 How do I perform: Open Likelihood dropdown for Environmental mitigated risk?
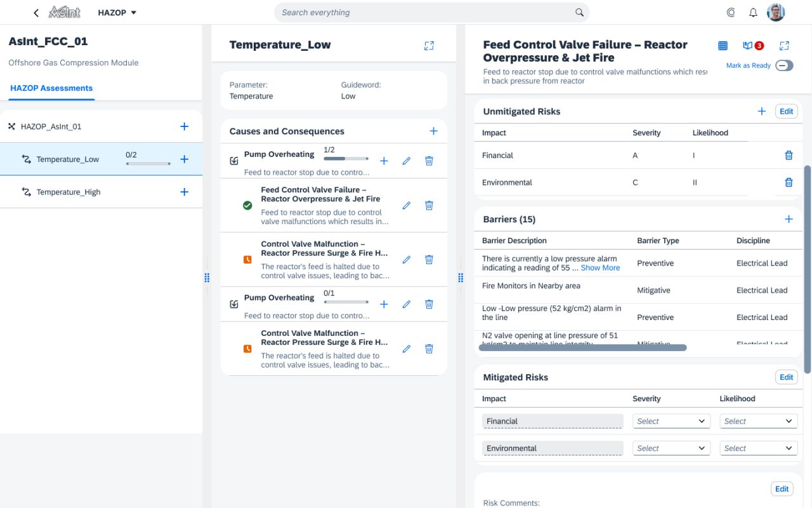pyautogui.click(x=758, y=448)
